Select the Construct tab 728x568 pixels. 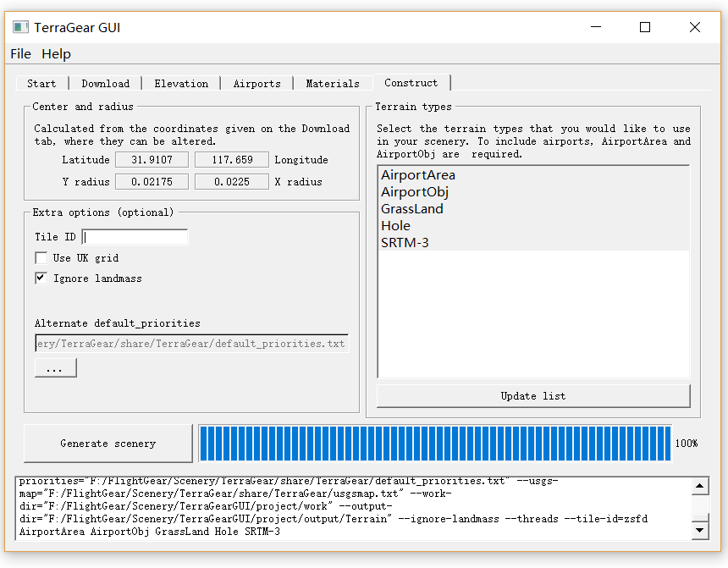pos(411,82)
